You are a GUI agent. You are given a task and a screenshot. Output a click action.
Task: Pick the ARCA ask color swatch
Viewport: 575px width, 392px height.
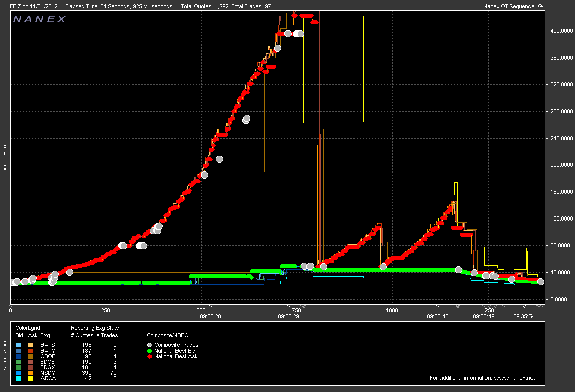[31, 378]
